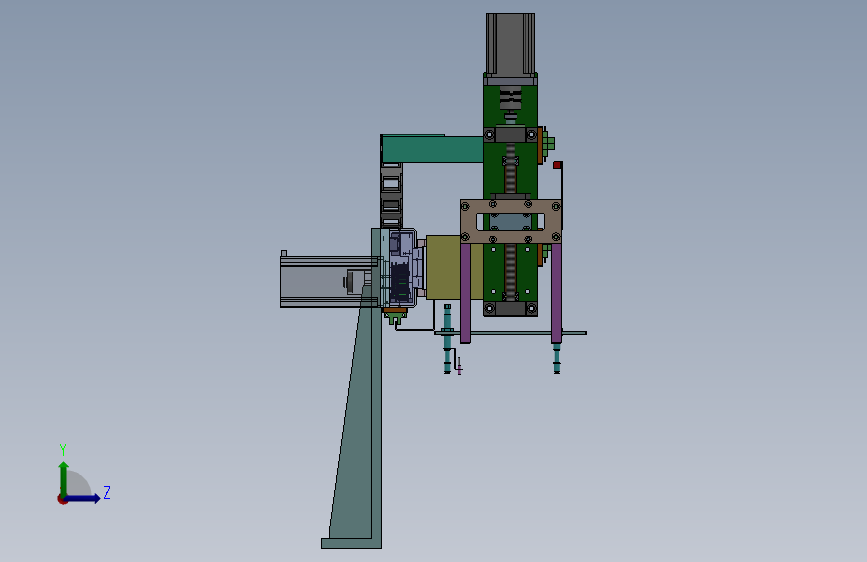This screenshot has height=562, width=867.
Task: Select the left purple vertical post
Action: pyautogui.click(x=465, y=293)
